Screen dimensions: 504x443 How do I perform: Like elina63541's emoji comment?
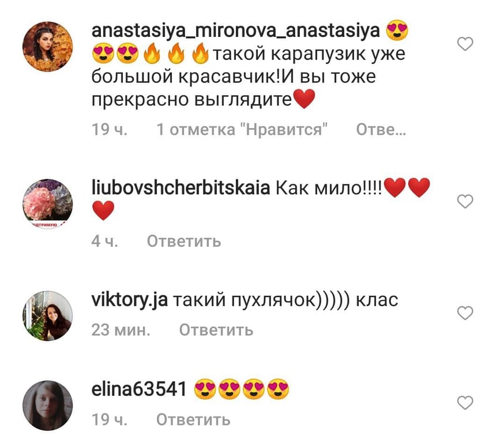(465, 403)
